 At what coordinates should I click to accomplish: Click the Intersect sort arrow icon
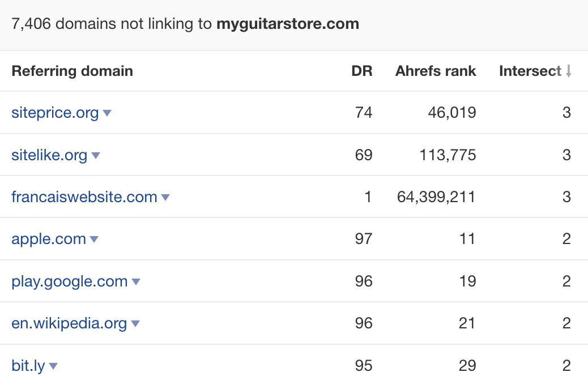tap(569, 71)
